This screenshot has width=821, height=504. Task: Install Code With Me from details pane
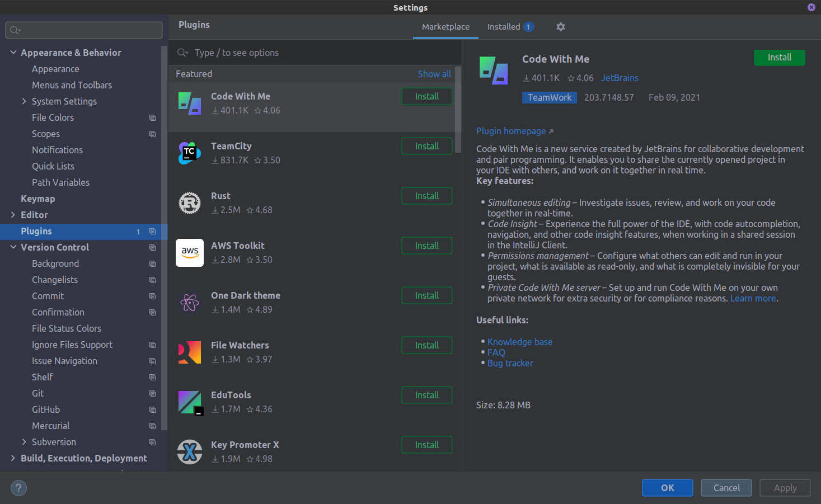pos(780,58)
